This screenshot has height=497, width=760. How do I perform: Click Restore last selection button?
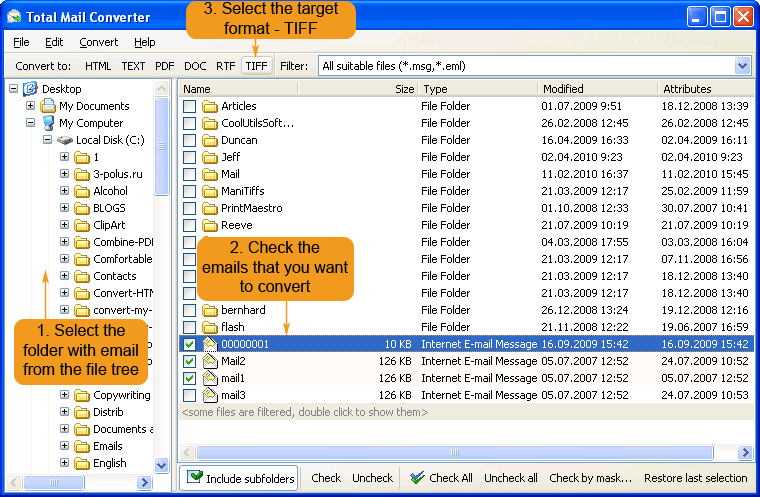pyautogui.click(x=695, y=478)
